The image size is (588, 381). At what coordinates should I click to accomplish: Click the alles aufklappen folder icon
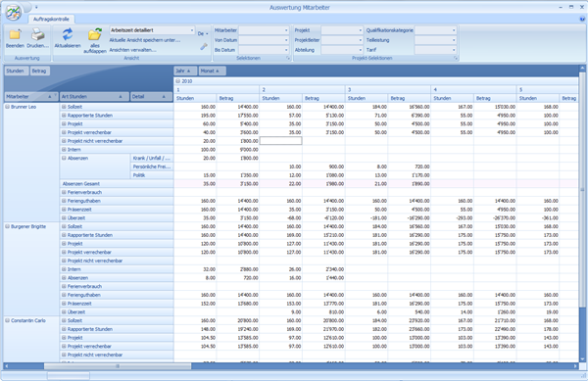point(94,34)
